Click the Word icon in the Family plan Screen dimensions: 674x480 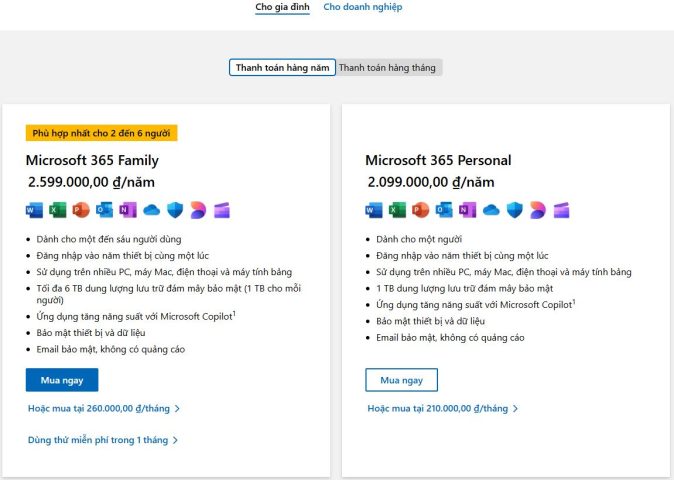click(34, 210)
